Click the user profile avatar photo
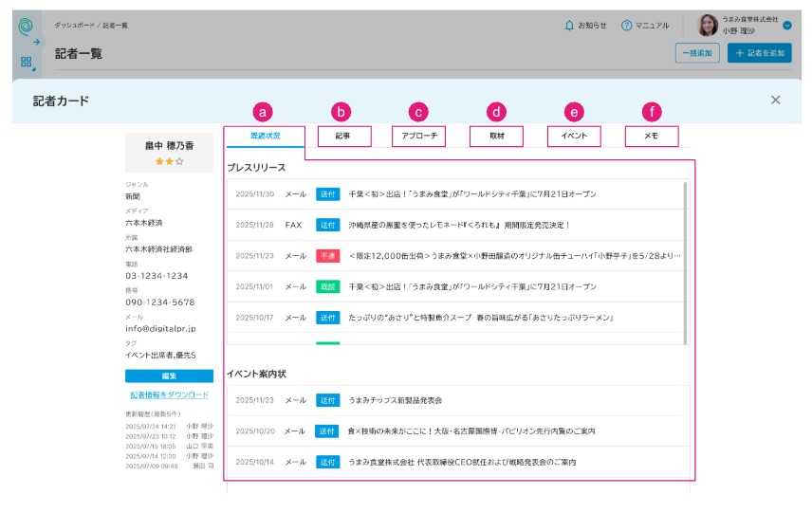This screenshot has width=812, height=513. click(x=708, y=25)
